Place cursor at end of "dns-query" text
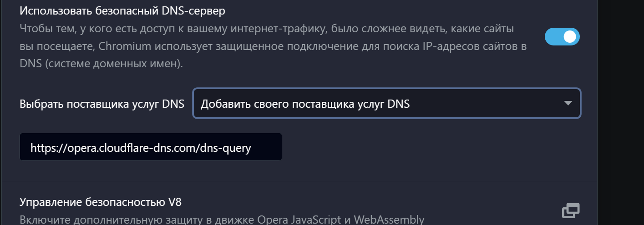Image resolution: width=644 pixels, height=225 pixels. coord(252,147)
